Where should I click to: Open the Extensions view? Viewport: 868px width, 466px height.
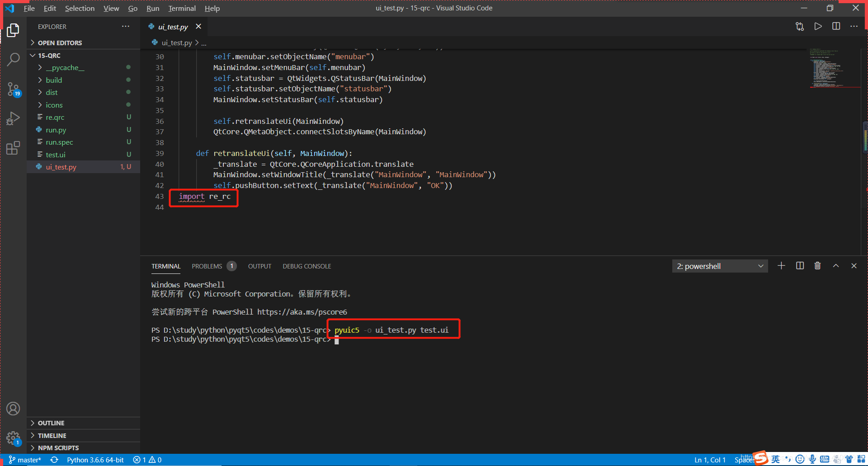click(x=13, y=148)
